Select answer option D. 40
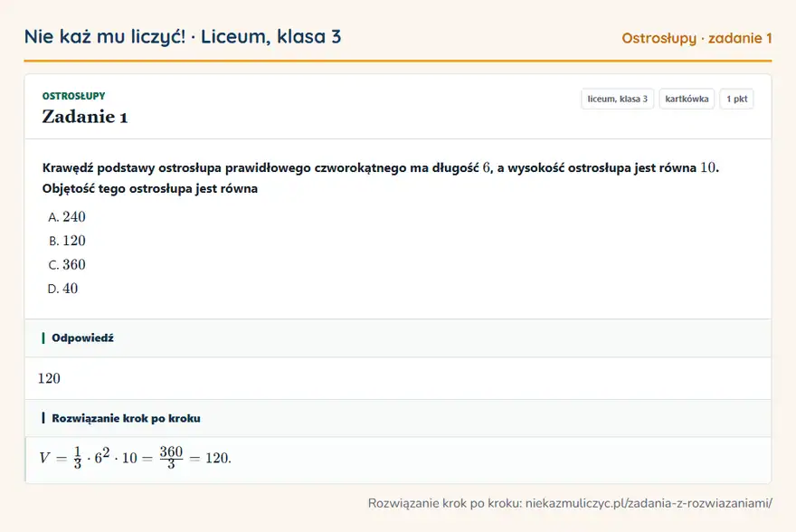796x532 pixels. [x=63, y=289]
